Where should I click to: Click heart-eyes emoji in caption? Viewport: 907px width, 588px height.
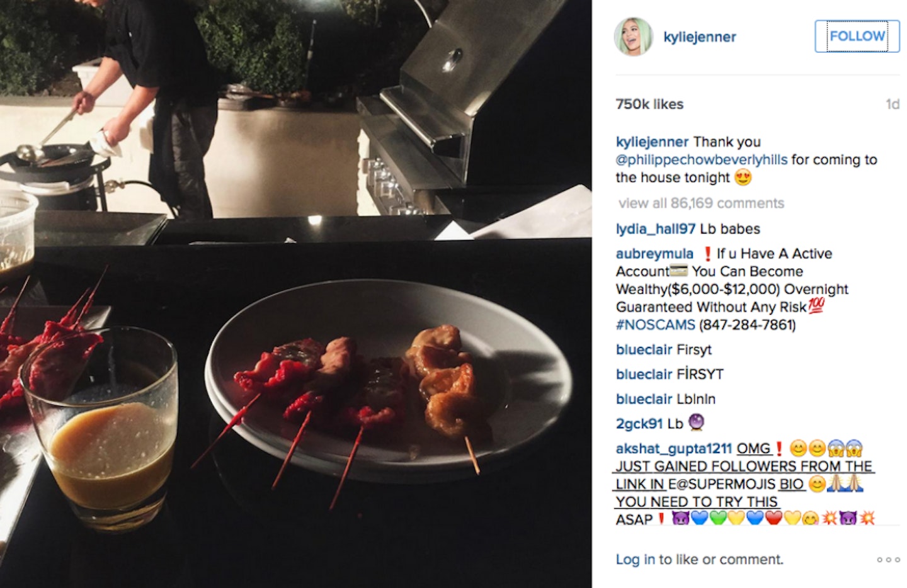click(x=743, y=178)
